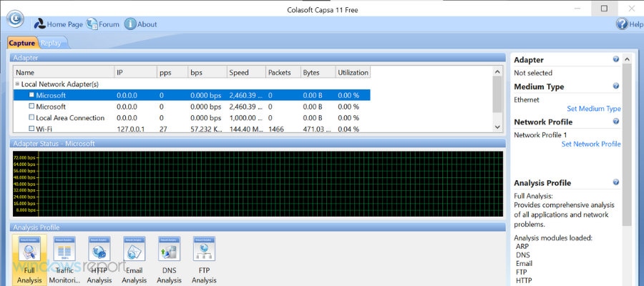The image size is (644, 286).
Task: Click the Wi-Fi utilization value 0.04 %
Action: [x=348, y=129]
